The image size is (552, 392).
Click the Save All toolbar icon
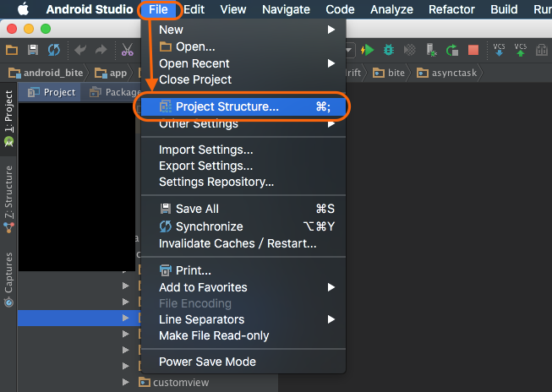point(33,50)
